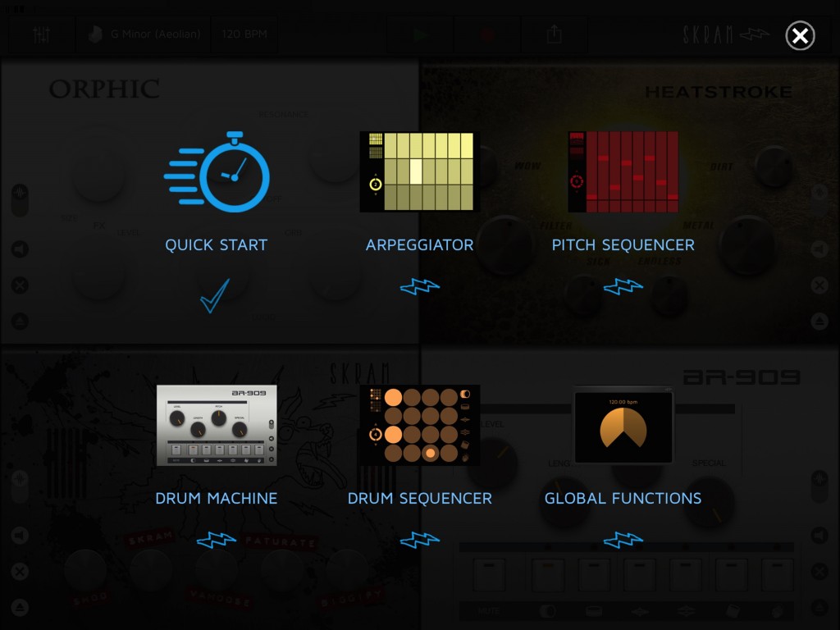Open the Arpeggiator grid thumbnail

click(x=419, y=171)
